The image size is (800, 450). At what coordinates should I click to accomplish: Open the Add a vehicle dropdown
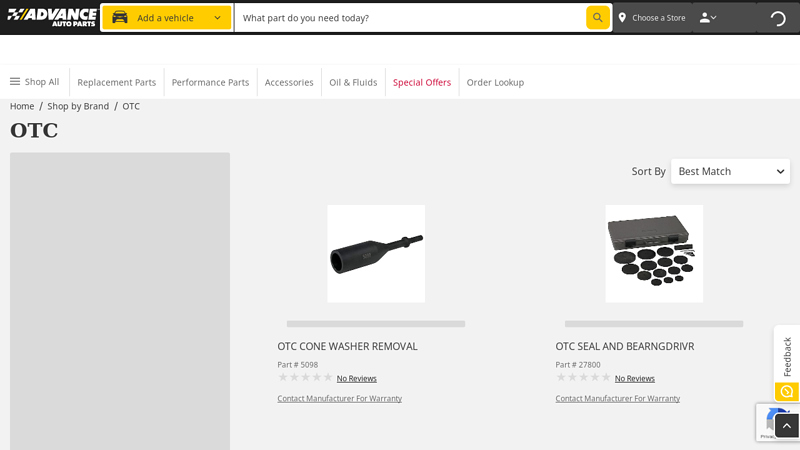166,18
